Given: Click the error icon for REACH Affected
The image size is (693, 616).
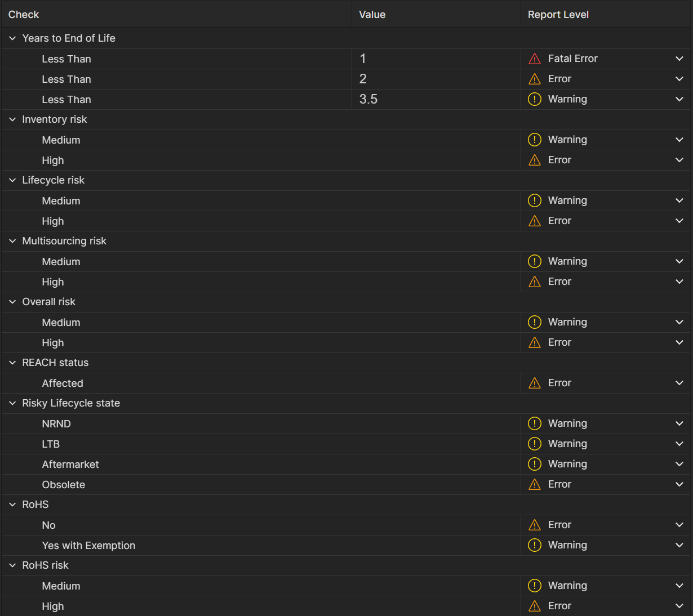Looking at the screenshot, I should pos(535,383).
